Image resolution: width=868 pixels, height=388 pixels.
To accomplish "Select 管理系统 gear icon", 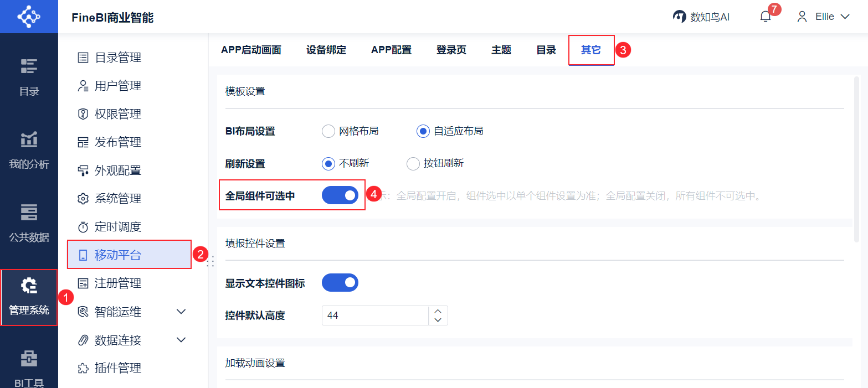I will (x=29, y=286).
